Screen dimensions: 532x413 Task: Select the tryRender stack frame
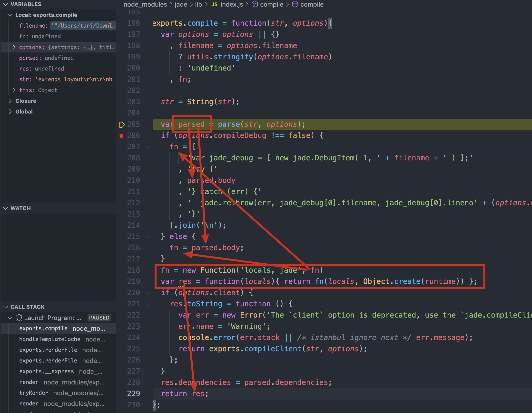click(34, 393)
